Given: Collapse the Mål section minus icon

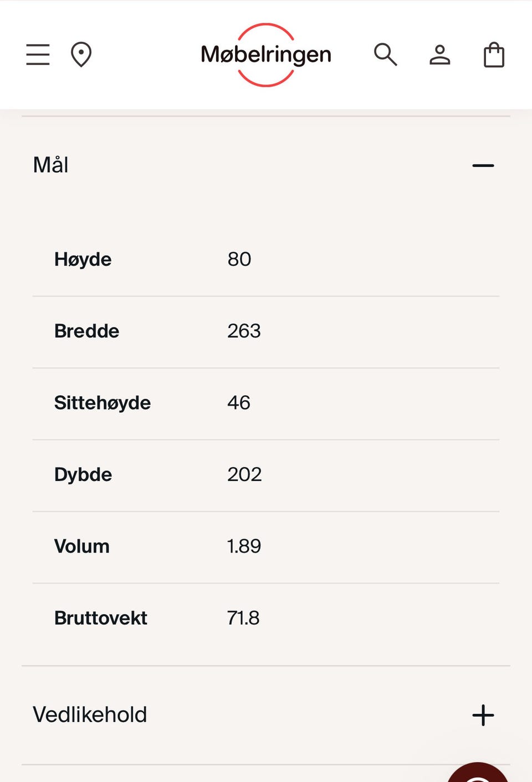Looking at the screenshot, I should (x=483, y=165).
